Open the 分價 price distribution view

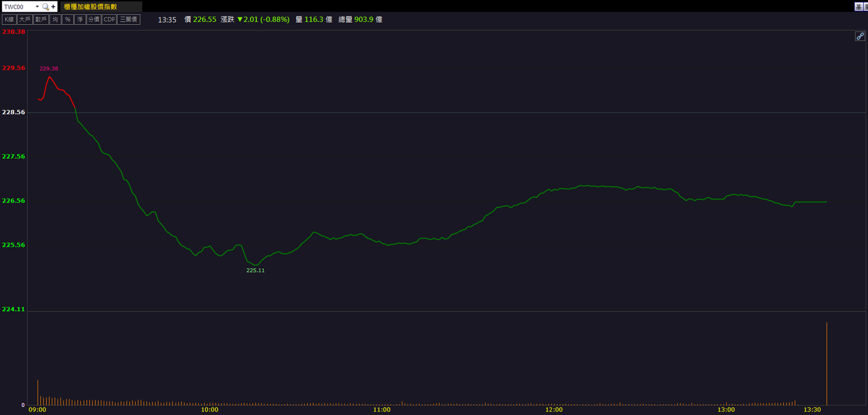click(x=94, y=20)
